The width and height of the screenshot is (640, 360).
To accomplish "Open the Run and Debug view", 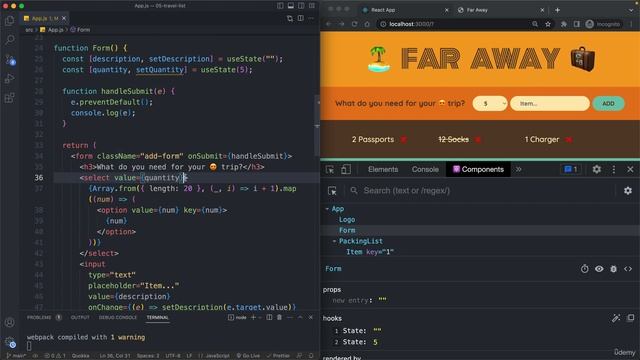I will [9, 78].
